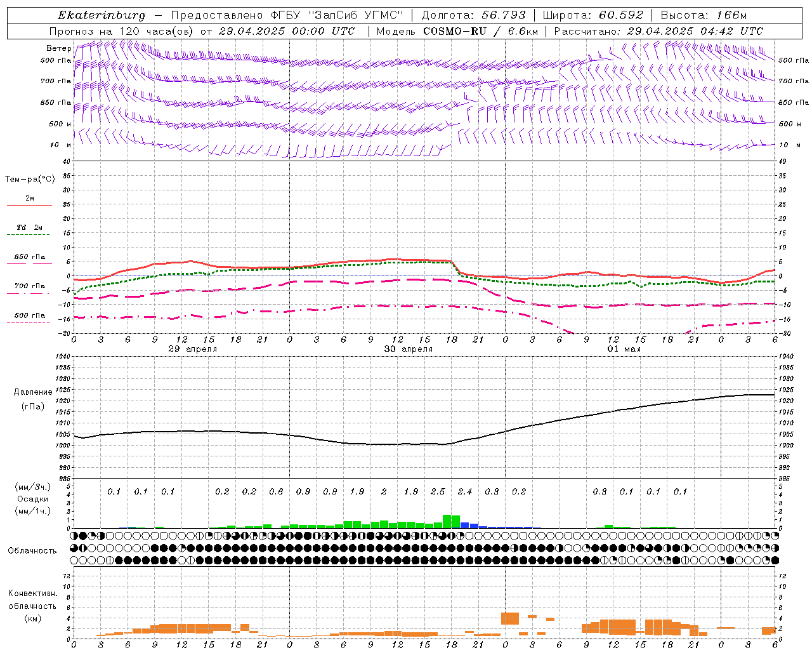Click the '500 гПа' temperature legend entry
Screen dimensions: 812x650
(29, 315)
